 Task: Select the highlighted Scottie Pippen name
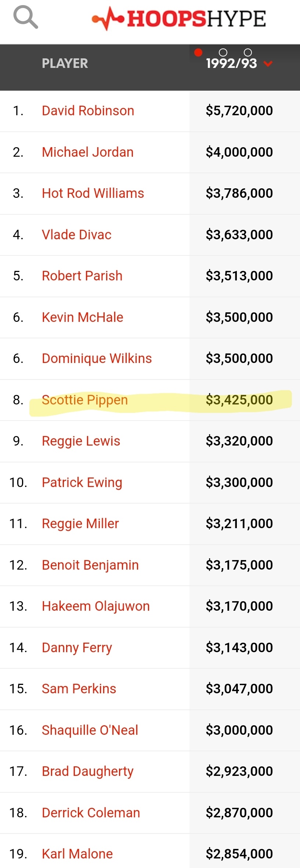click(x=85, y=400)
